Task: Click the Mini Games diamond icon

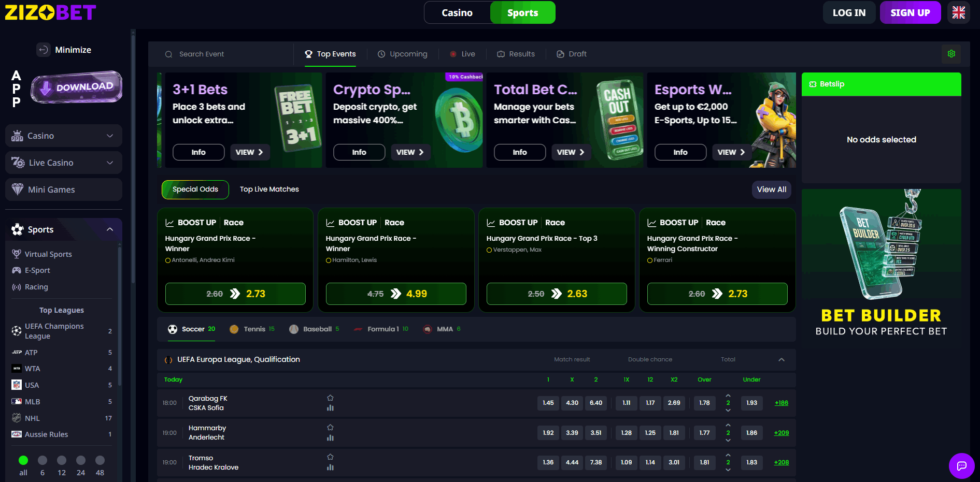Action: coord(18,189)
